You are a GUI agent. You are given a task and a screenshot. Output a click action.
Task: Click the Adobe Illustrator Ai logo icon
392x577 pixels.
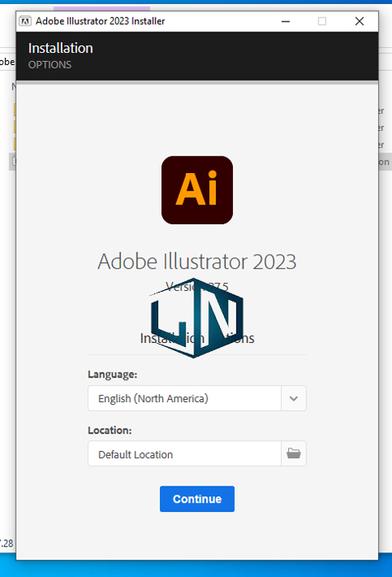coord(197,190)
